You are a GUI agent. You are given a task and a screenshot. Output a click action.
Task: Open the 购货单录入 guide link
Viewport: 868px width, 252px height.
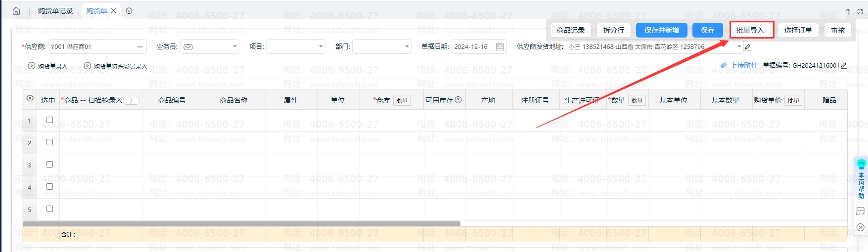(x=53, y=66)
